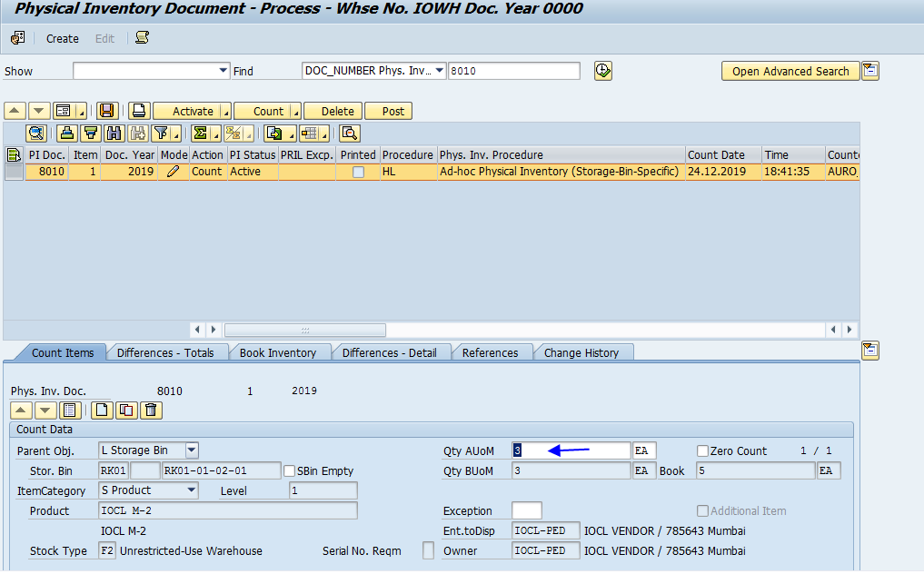Create a new count item row
This screenshot has height=574, width=924.
coord(102,411)
